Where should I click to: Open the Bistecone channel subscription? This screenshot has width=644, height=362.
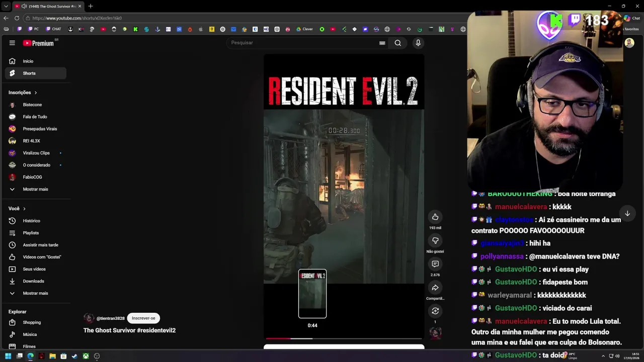coord(35,105)
